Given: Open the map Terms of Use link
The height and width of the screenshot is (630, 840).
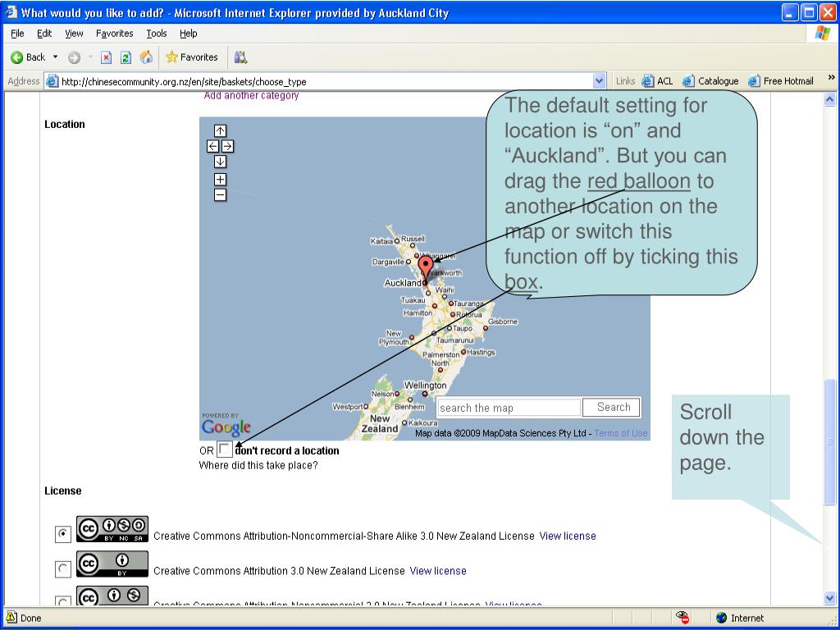Looking at the screenshot, I should coord(621,433).
